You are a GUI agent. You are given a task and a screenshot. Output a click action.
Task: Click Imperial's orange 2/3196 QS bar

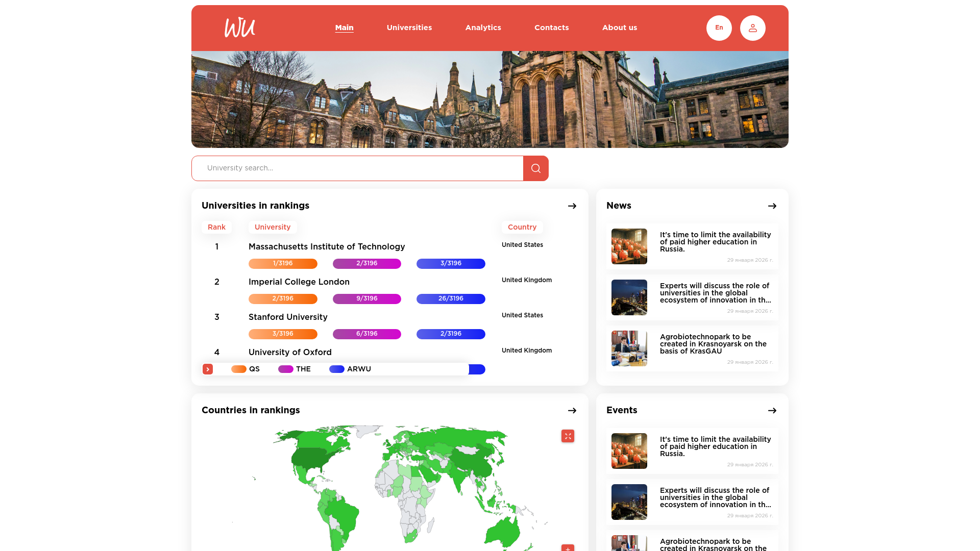pyautogui.click(x=283, y=299)
